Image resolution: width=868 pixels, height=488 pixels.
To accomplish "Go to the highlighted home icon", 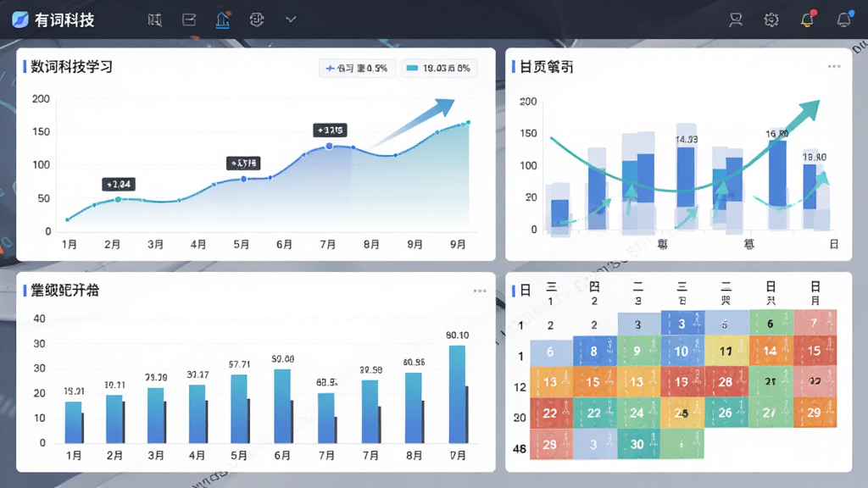I will [223, 20].
